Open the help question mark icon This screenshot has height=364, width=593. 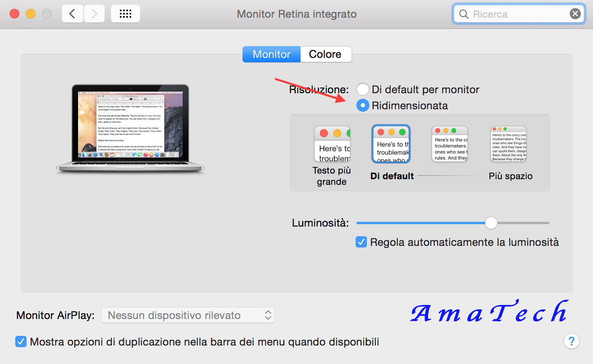[x=572, y=341]
